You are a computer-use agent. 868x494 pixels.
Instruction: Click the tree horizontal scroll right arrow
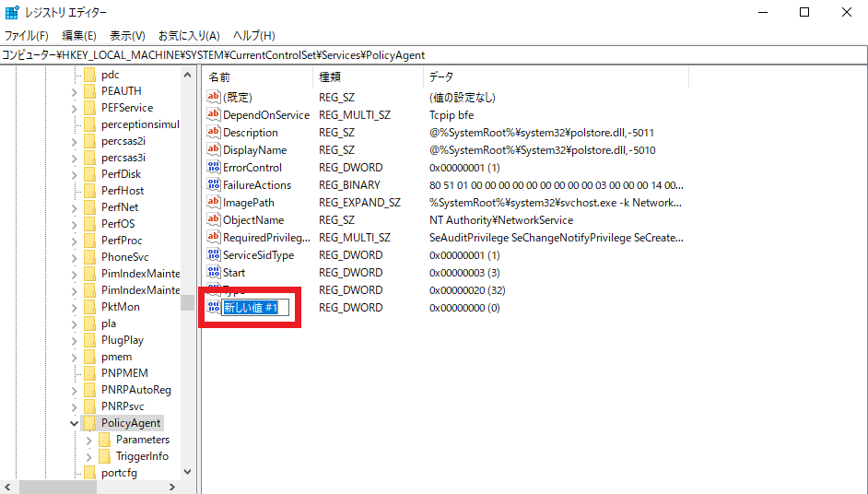[x=172, y=487]
